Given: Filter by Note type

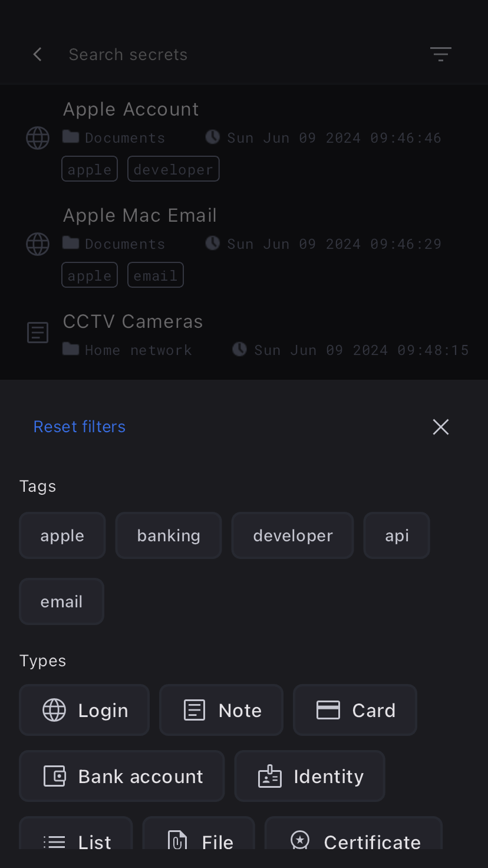Looking at the screenshot, I should [222, 710].
